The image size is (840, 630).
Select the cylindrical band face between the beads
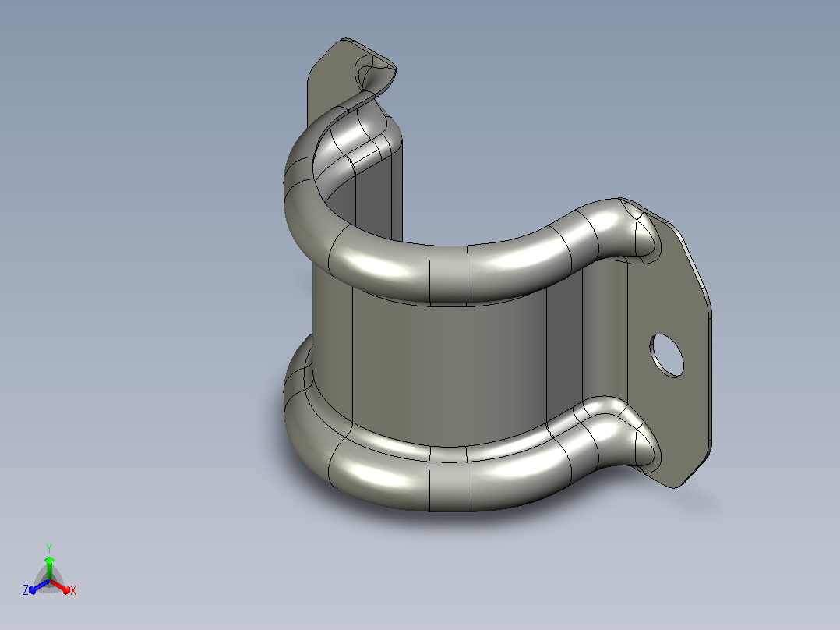[x=450, y=370]
